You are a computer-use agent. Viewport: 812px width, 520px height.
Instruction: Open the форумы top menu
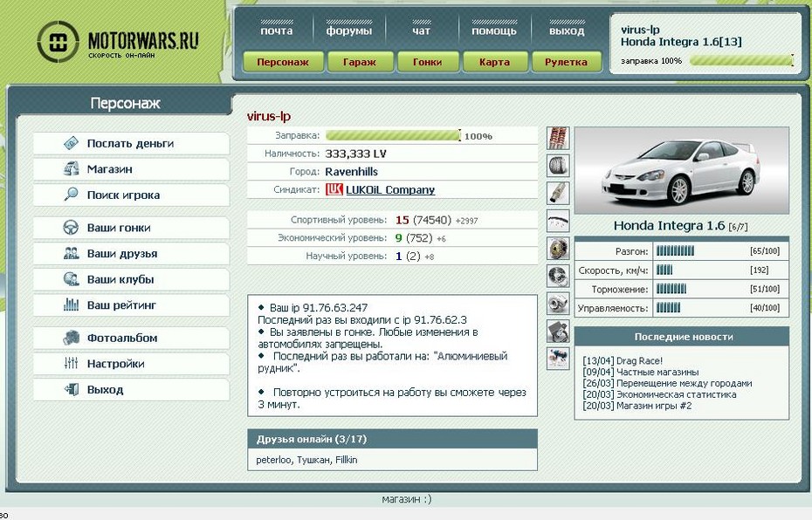point(349,31)
